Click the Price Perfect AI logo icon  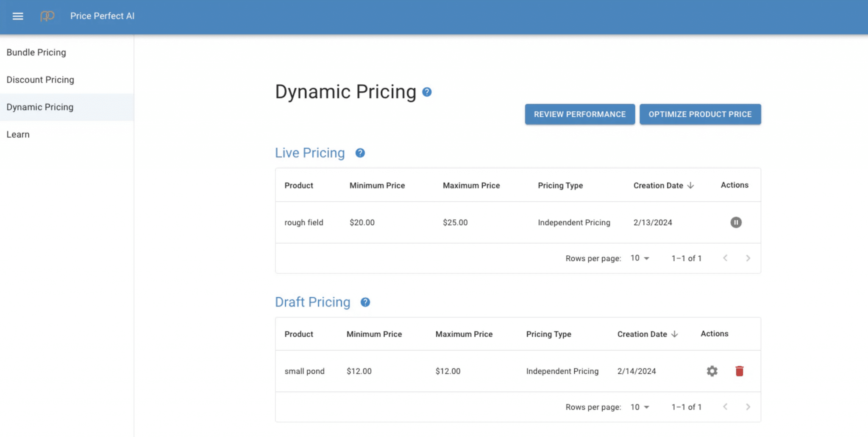tap(47, 16)
